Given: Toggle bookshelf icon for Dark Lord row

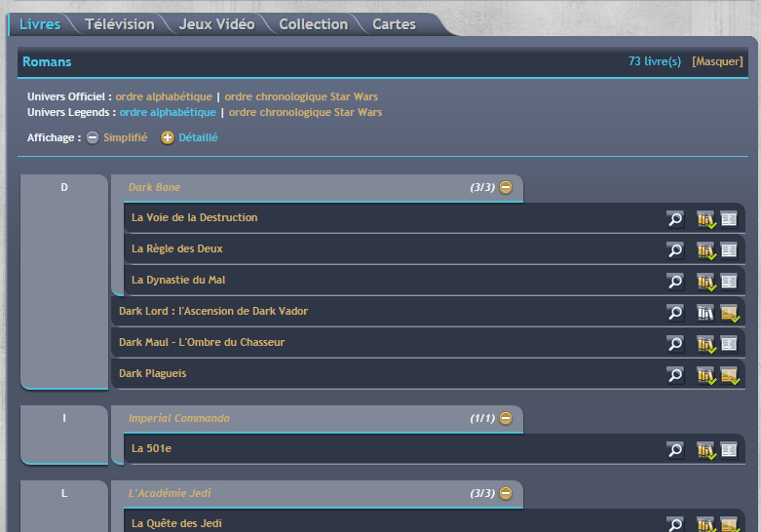Looking at the screenshot, I should coord(705,312).
